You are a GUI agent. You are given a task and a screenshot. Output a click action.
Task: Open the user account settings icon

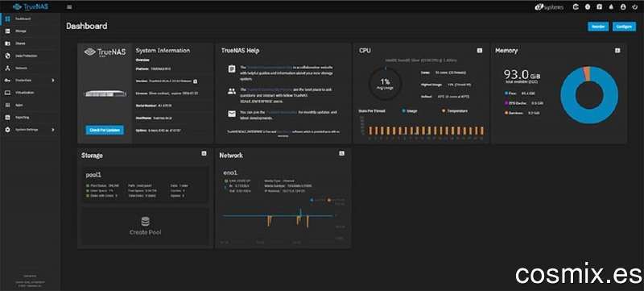[x=623, y=7]
